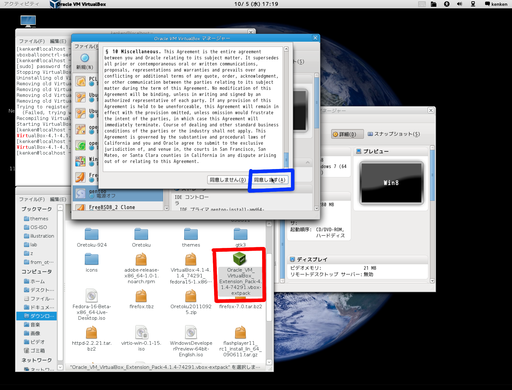The height and width of the screenshot is (390, 512).
Task: Open the 編集 menu in file manager
Action: 58,199
